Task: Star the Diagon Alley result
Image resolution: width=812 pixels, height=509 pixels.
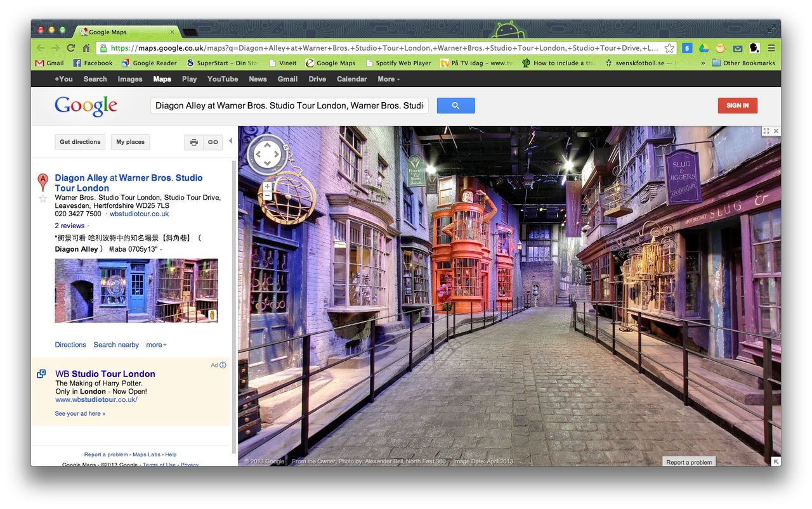Action: point(43,199)
